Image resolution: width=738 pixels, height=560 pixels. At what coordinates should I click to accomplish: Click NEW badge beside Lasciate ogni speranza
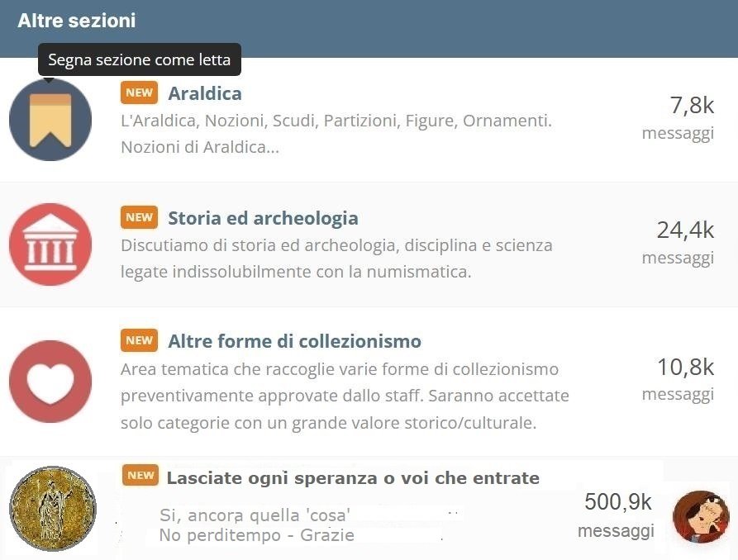coord(140,476)
